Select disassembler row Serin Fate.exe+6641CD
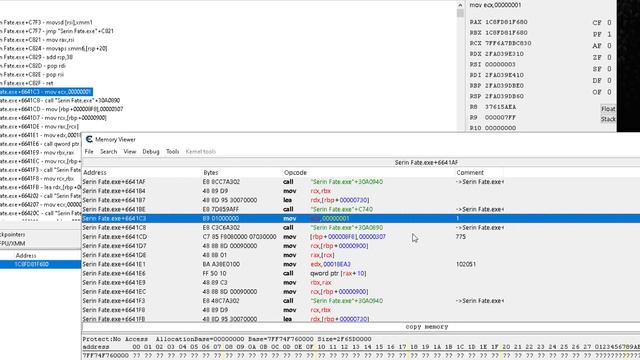Screen dimensions: 640x360 361,237
